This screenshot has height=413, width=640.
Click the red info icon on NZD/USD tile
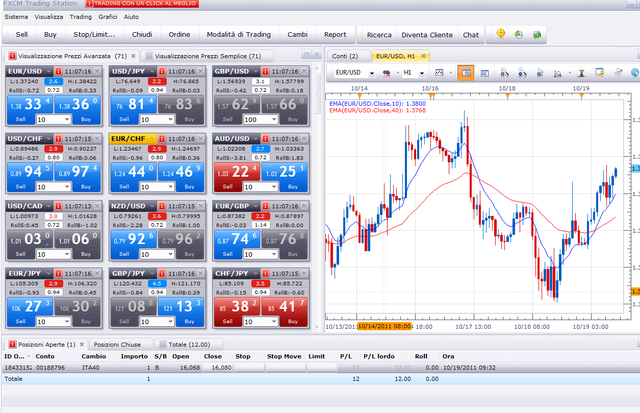point(162,206)
